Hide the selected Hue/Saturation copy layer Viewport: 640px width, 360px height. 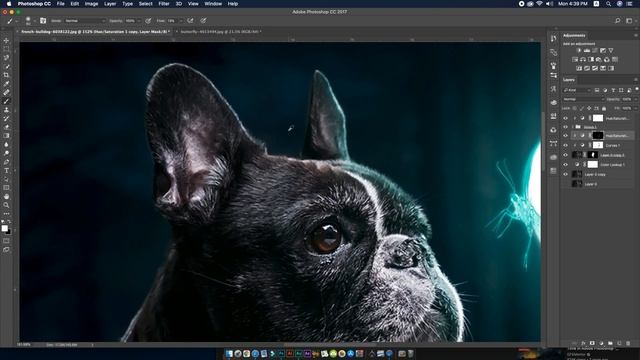click(565, 136)
